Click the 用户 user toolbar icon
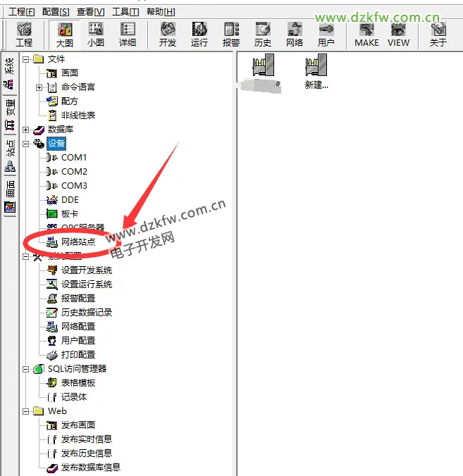463x476 pixels. pyautogui.click(x=326, y=34)
